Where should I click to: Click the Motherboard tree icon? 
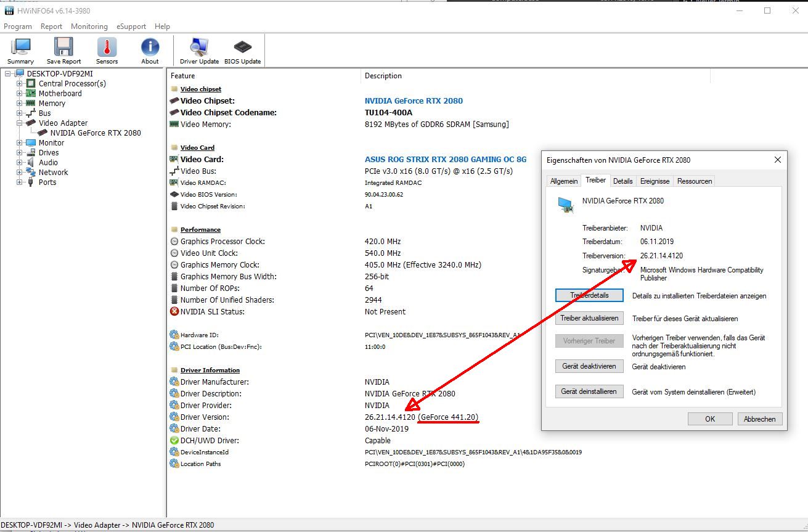point(31,93)
